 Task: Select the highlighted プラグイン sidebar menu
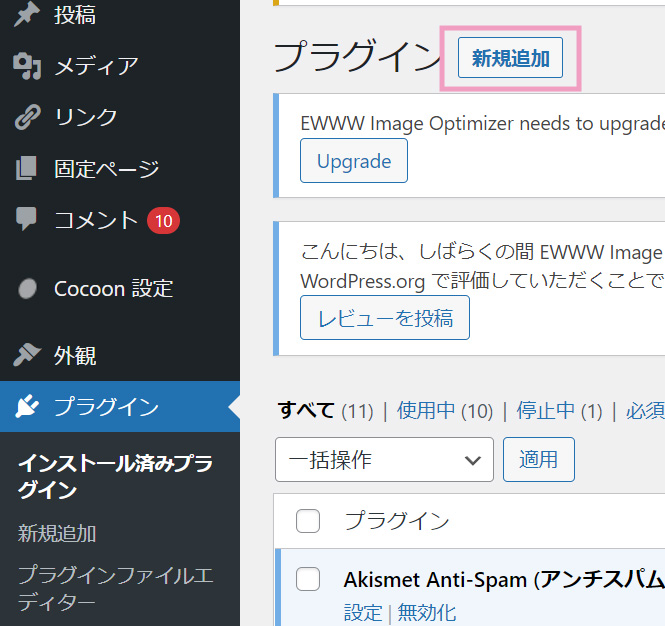click(120, 406)
